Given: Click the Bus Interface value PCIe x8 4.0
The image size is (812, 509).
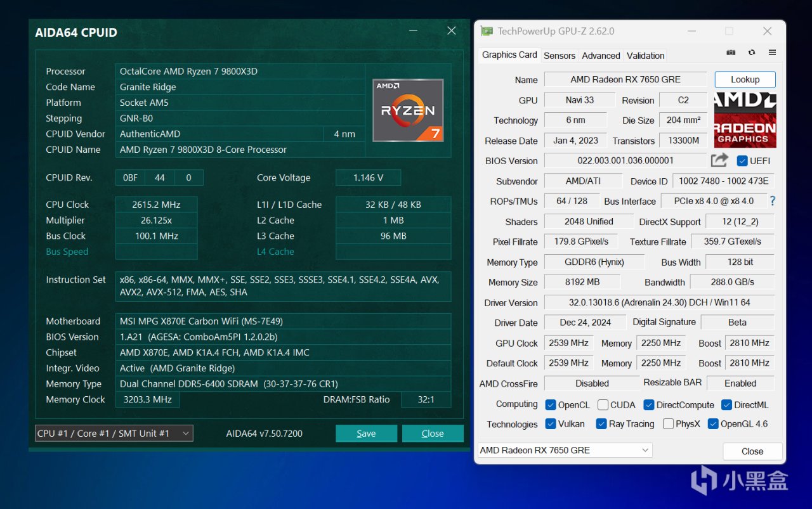Looking at the screenshot, I should pos(714,201).
